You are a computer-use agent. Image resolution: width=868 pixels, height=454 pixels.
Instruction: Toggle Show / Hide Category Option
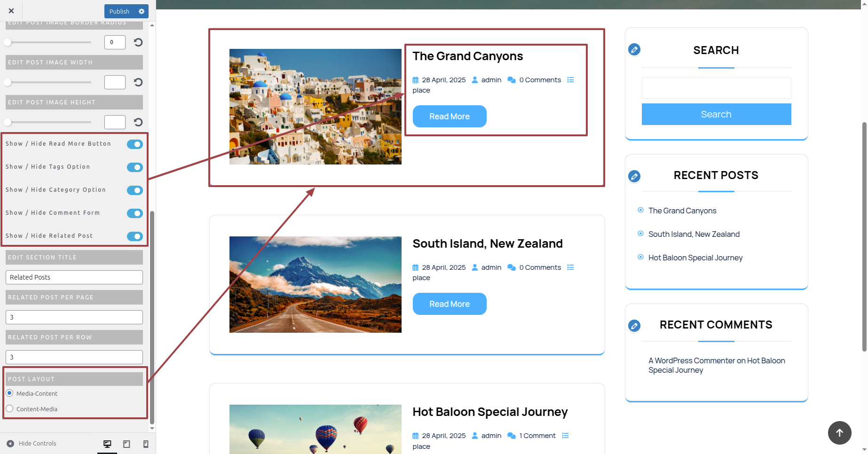135,190
